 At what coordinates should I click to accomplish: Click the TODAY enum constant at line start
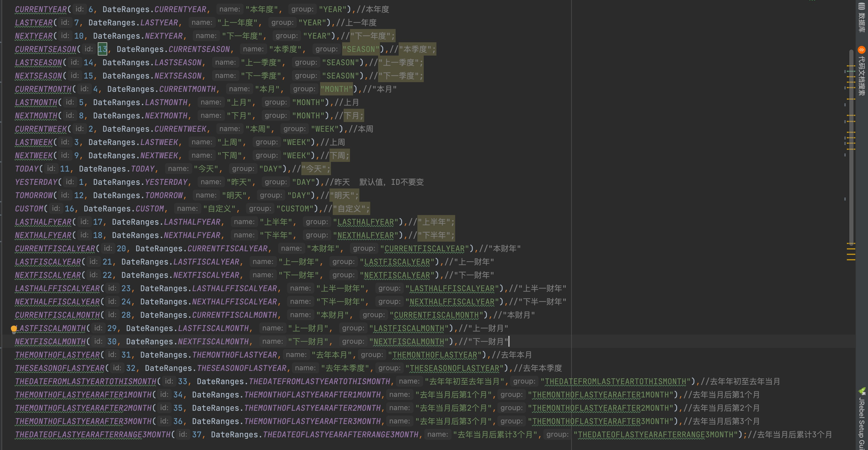(27, 169)
